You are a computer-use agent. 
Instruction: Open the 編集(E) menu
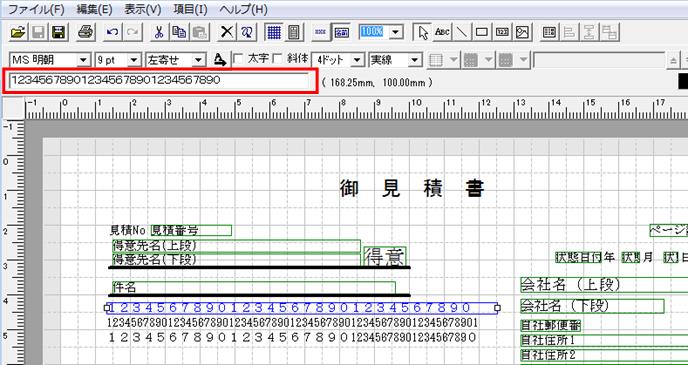(x=94, y=9)
